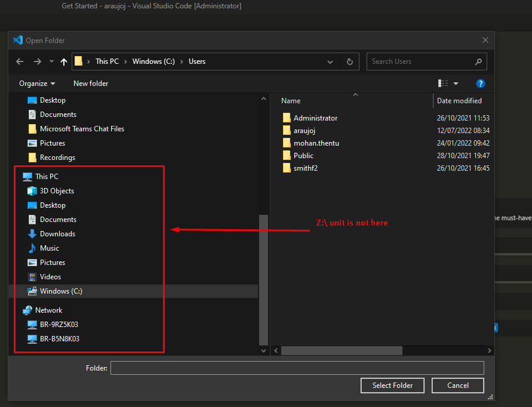
Task: Click the Search Users field
Action: pos(427,61)
